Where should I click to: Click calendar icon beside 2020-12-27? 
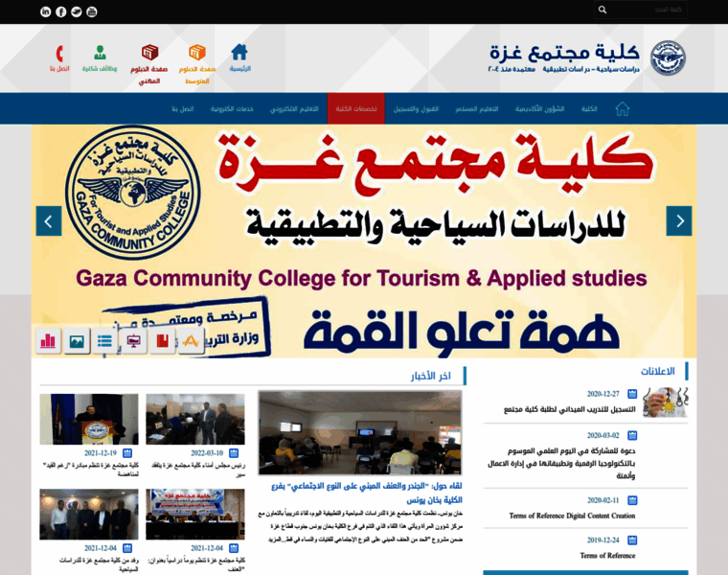[632, 394]
